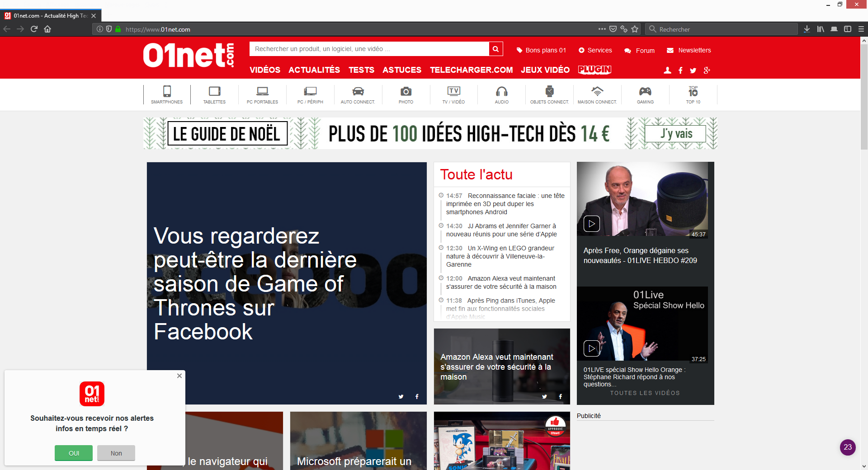Open the user account icon in header
The height and width of the screenshot is (470, 868).
pos(667,70)
